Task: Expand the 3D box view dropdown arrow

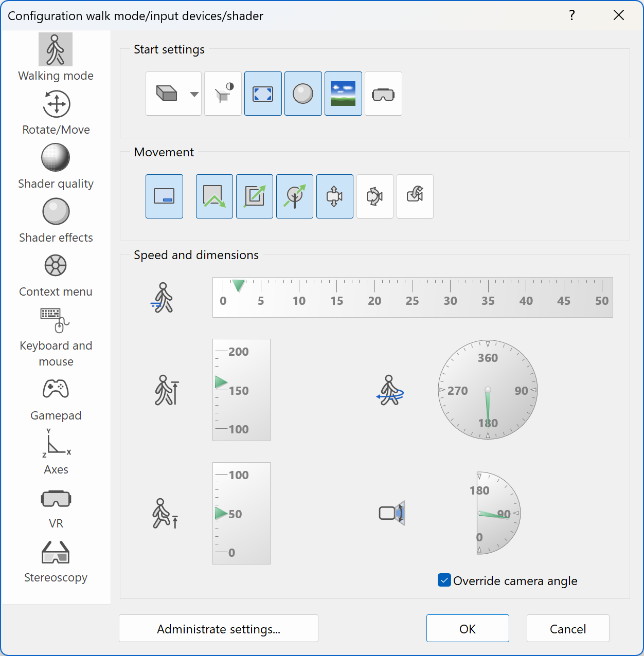Action: tap(194, 94)
